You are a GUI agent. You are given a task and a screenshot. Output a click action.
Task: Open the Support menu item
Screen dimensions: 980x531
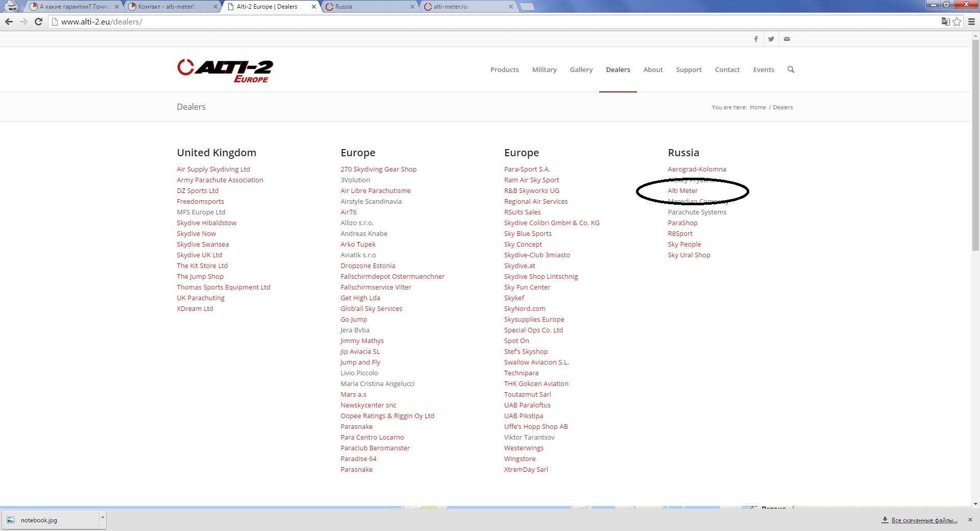coord(689,69)
